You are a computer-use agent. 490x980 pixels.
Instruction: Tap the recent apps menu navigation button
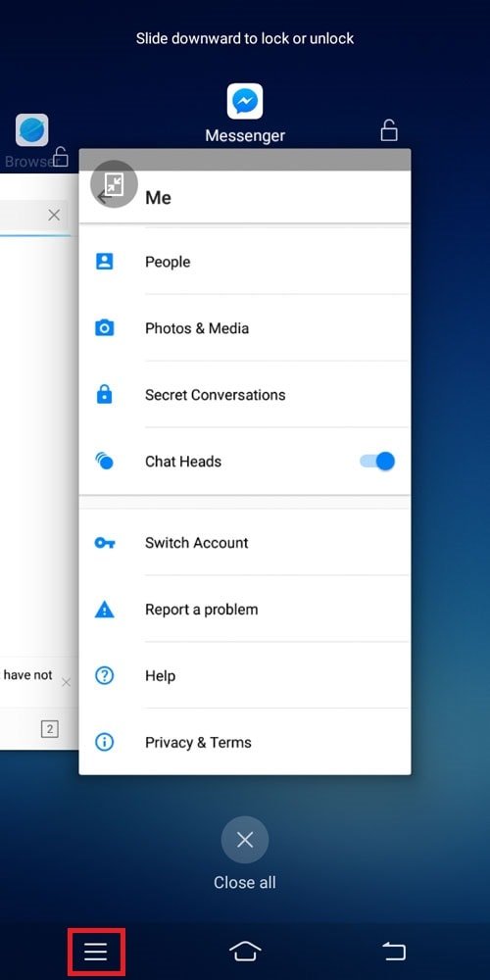tap(96, 952)
